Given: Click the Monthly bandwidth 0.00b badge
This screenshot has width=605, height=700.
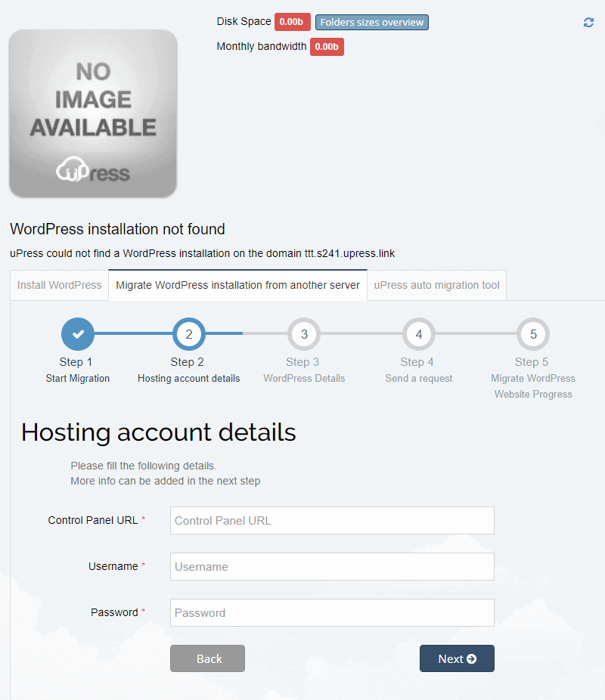Looking at the screenshot, I should pyautogui.click(x=327, y=46).
